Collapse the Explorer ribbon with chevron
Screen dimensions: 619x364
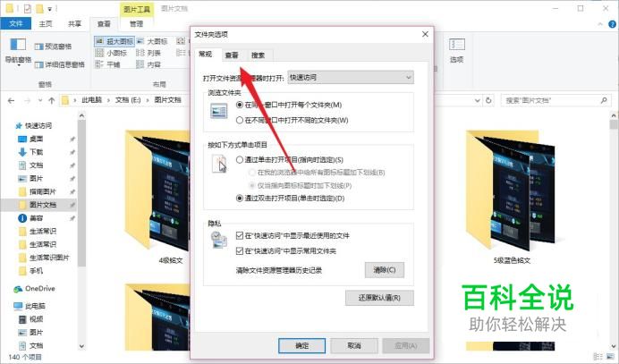[600, 24]
